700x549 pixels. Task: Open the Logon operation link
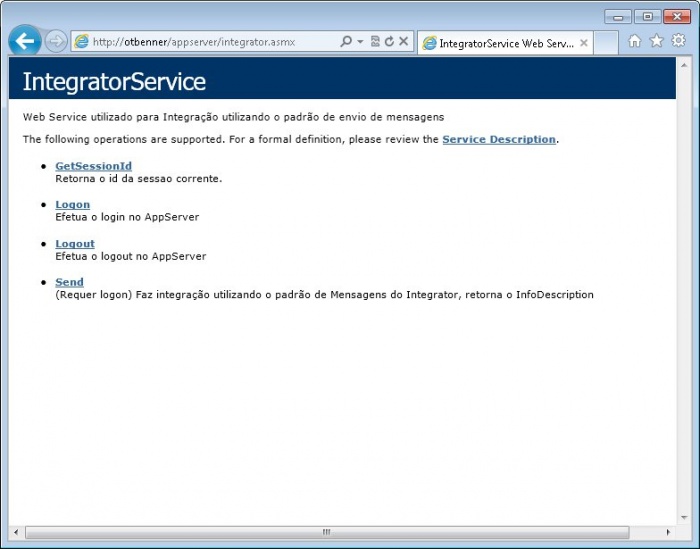point(72,205)
